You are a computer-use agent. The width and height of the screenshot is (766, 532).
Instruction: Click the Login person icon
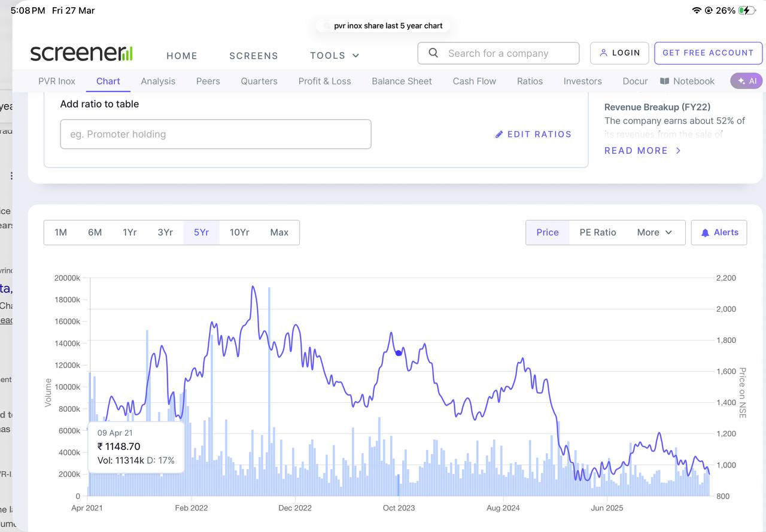(x=603, y=53)
